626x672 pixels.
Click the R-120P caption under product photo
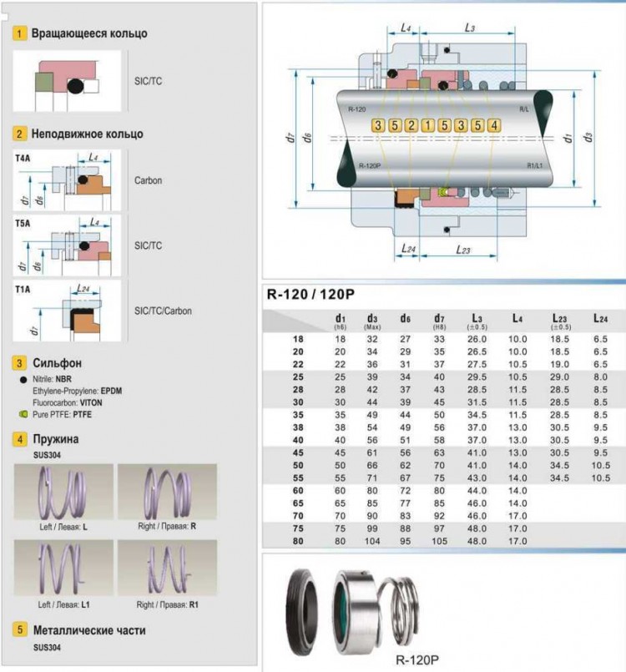417,659
